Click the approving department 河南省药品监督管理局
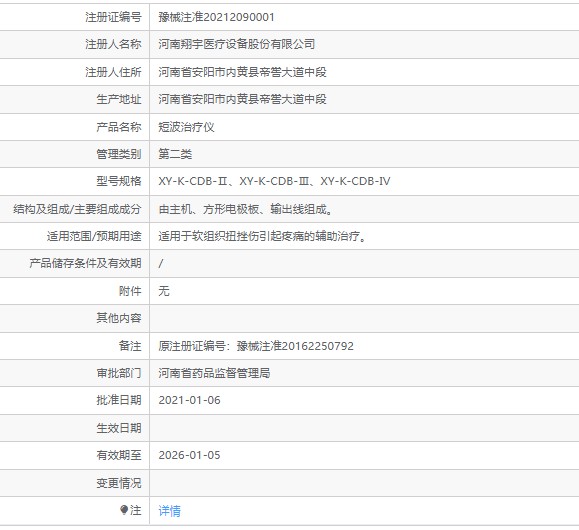This screenshot has height=530, width=579. click(x=214, y=373)
